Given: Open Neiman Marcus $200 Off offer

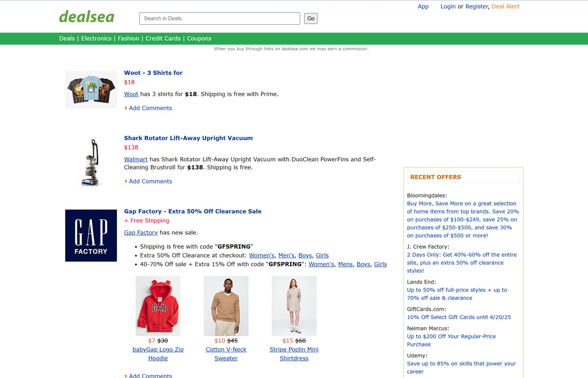Looking at the screenshot, I should tap(451, 341).
